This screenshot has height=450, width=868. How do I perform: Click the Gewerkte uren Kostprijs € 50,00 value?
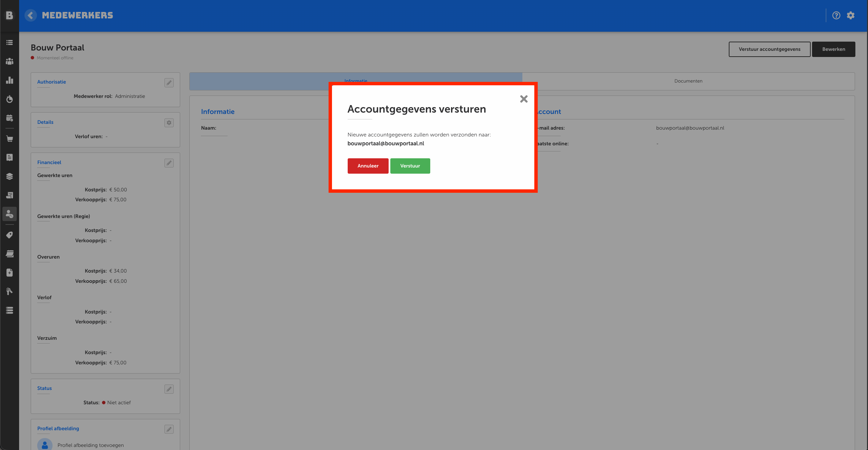tap(118, 190)
